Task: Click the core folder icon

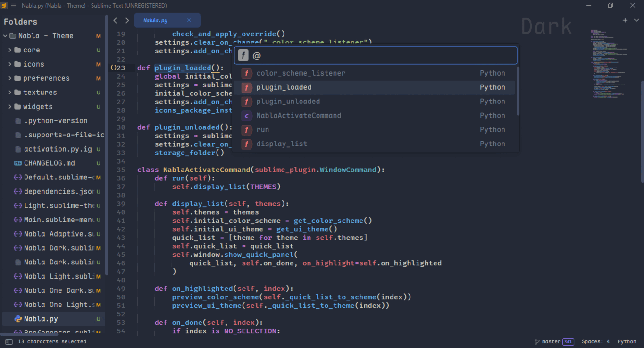Action: (17, 50)
